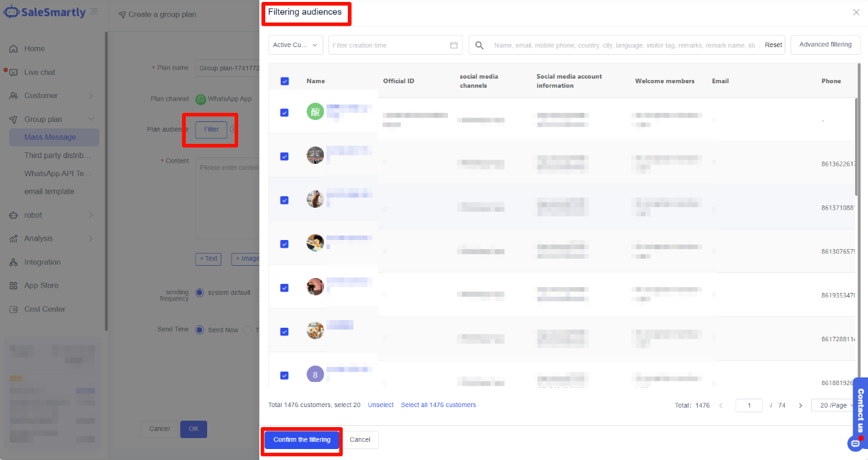Click the calendar icon in creation time filter
Image resolution: width=868 pixels, height=460 pixels.
pyautogui.click(x=454, y=45)
